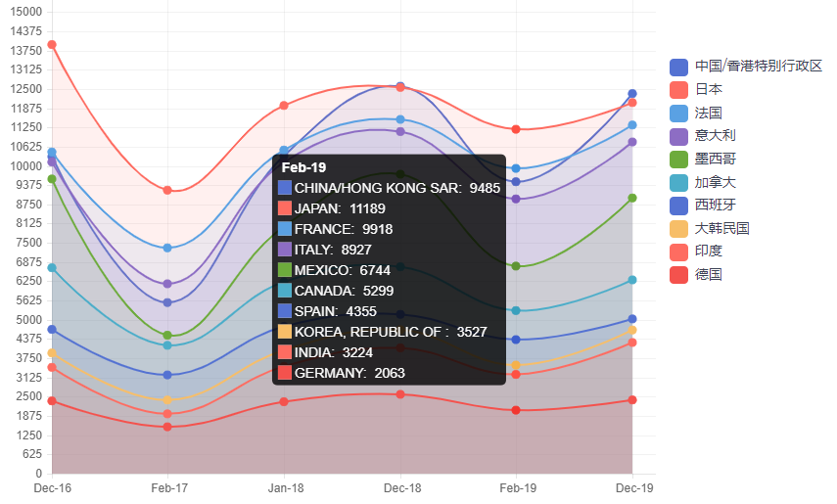Screen dimensions: 837x504
Task: Select Japan's Feb-19 point at 11189
Action: [516, 129]
